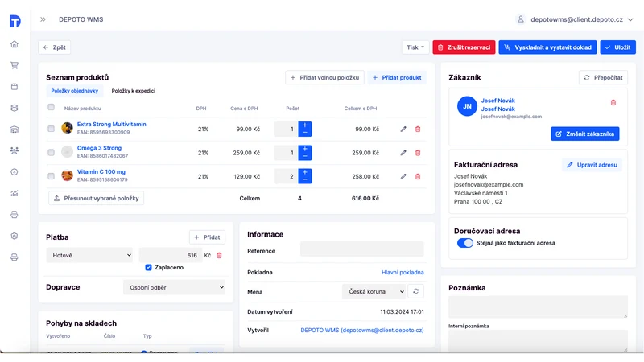Open the warehouse sidebar icon

click(x=14, y=130)
